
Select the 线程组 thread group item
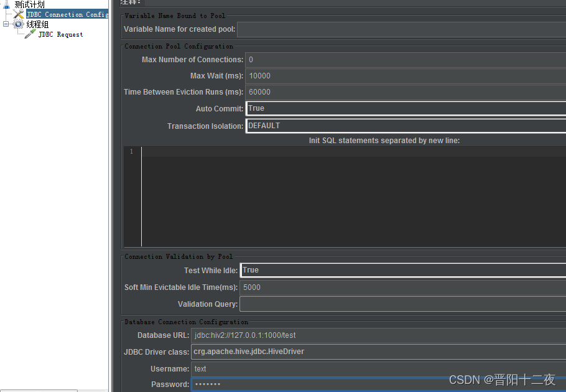[x=37, y=24]
